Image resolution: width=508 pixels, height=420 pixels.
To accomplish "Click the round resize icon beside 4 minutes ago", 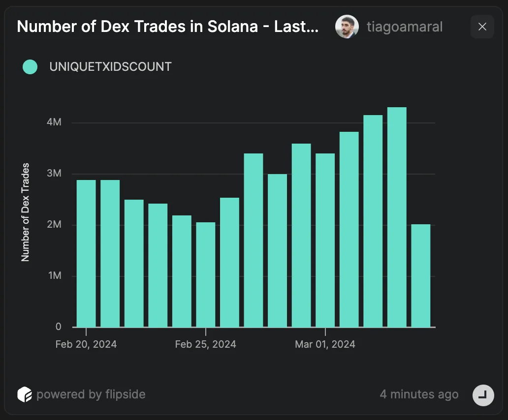I will (483, 395).
